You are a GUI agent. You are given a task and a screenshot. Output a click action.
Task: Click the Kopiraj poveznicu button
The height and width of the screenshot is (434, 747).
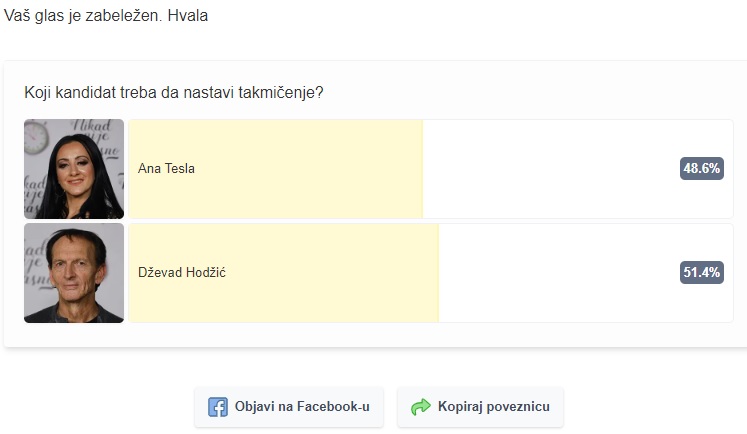pos(480,407)
